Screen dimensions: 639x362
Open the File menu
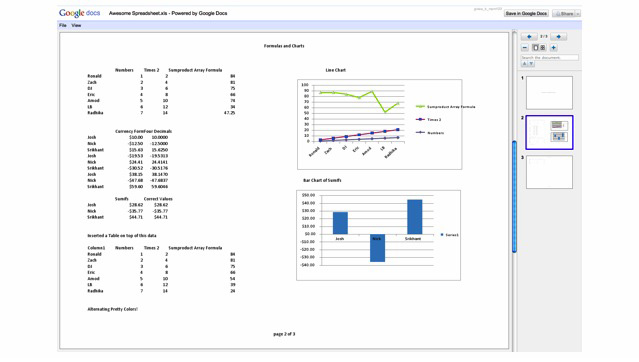[x=63, y=25]
